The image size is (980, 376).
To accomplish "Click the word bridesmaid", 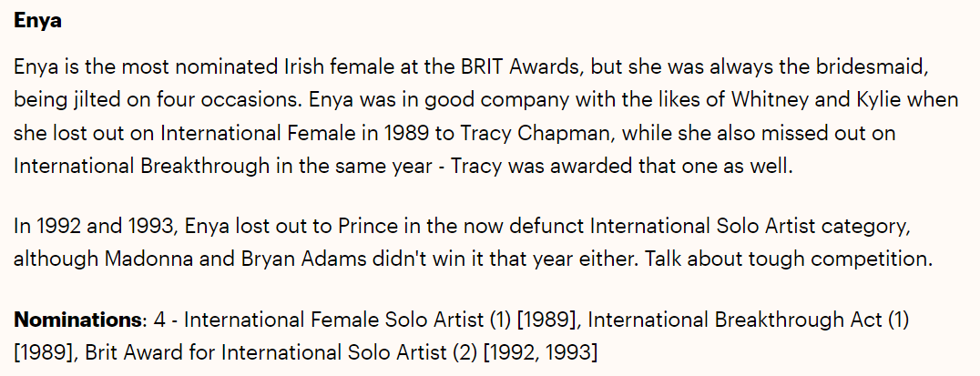I will (x=873, y=66).
